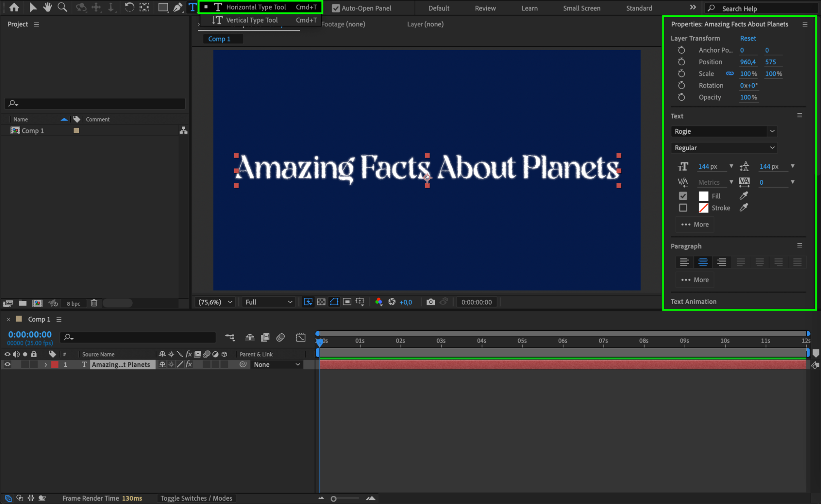Take a snapshot with camera icon
821x504 pixels.
click(430, 302)
